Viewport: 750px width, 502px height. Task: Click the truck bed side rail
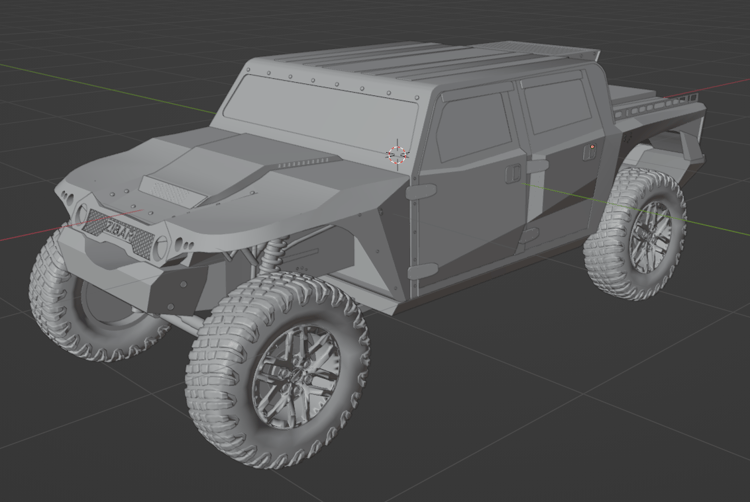(x=658, y=107)
